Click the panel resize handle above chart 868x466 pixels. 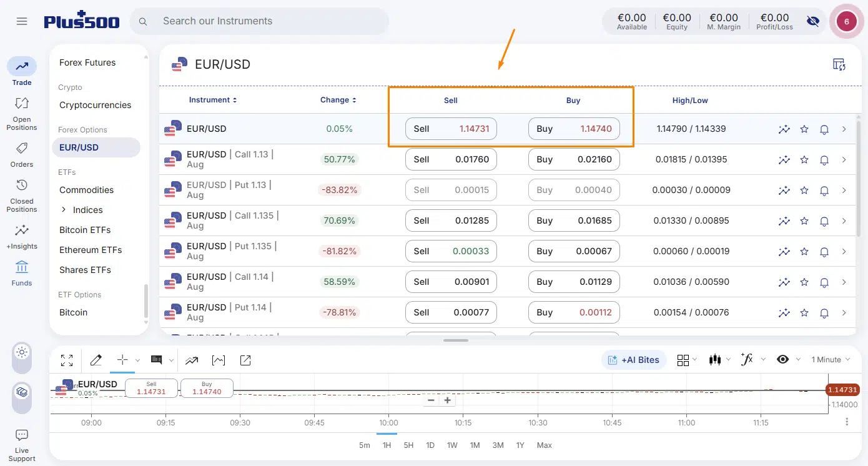coord(456,340)
